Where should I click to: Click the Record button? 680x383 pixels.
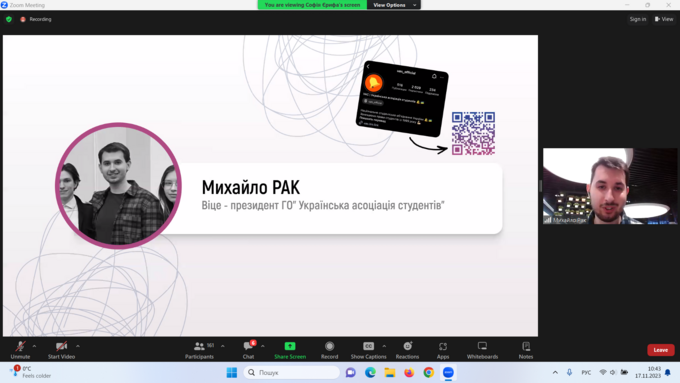point(329,350)
